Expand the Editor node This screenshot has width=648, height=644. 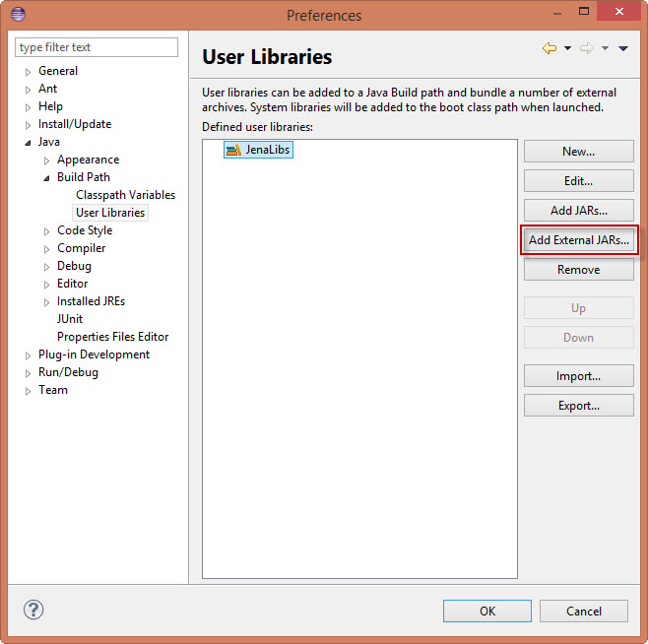coord(46,285)
